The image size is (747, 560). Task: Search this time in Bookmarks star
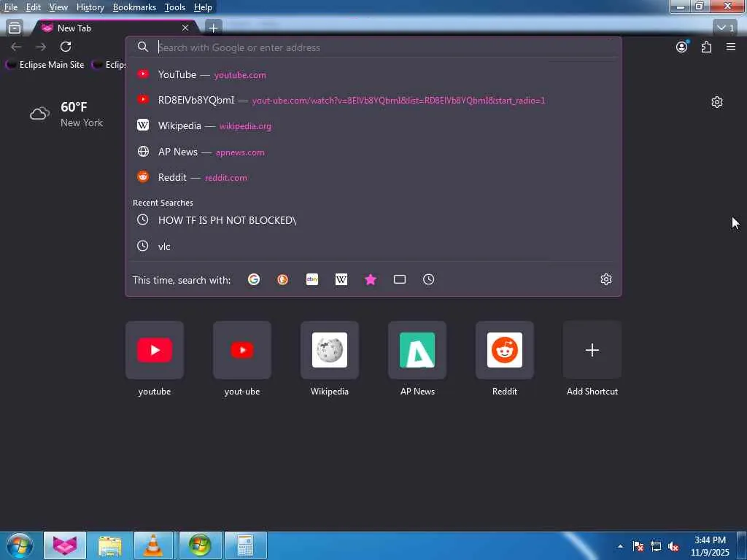click(x=371, y=279)
